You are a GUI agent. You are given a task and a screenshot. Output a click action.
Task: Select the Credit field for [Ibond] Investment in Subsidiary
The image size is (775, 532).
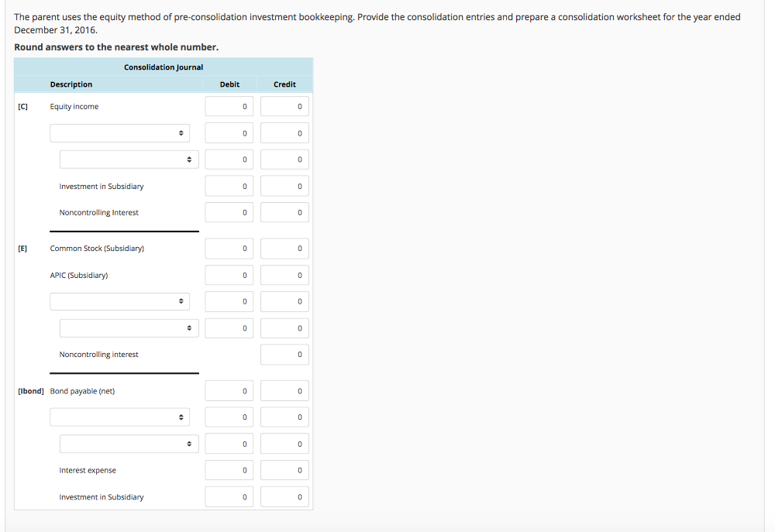[284, 497]
